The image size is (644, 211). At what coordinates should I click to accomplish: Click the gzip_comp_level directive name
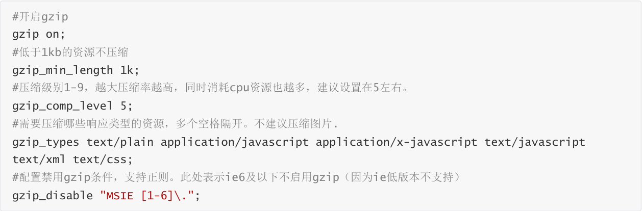point(63,106)
